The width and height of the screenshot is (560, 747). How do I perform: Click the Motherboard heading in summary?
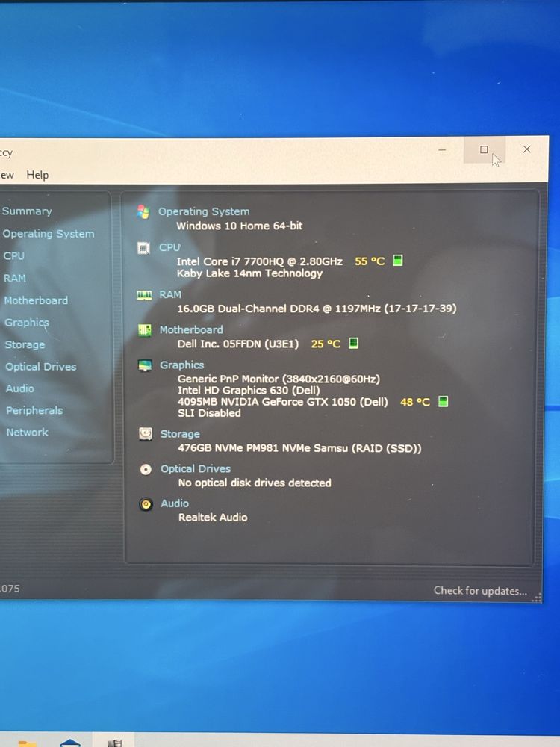coord(191,329)
